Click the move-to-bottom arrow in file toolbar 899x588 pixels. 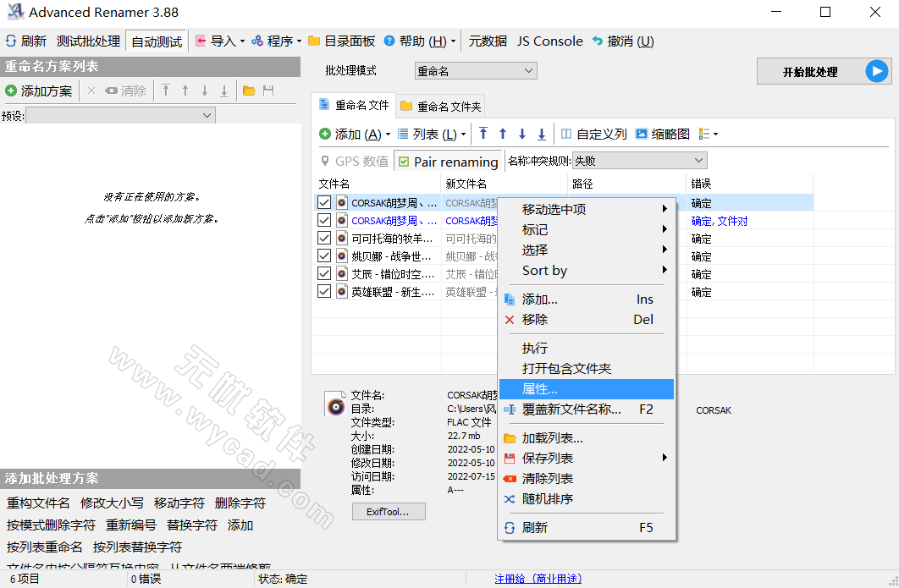pos(542,134)
